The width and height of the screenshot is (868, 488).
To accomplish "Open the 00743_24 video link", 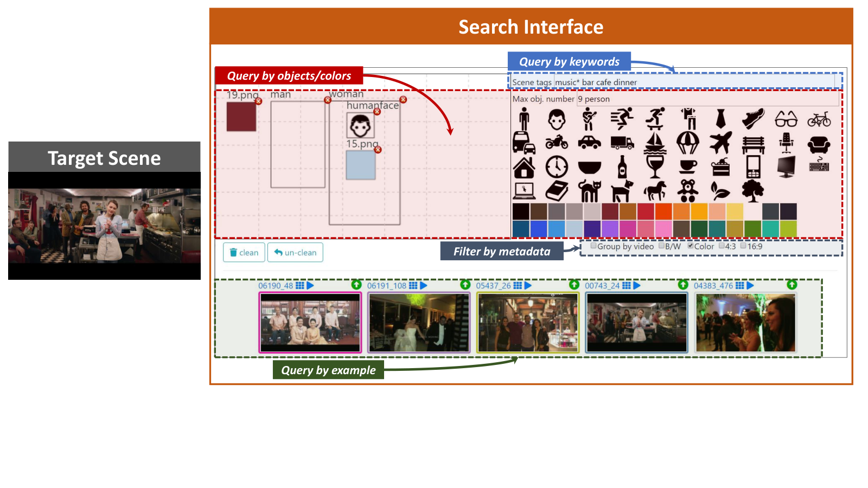I will 602,286.
